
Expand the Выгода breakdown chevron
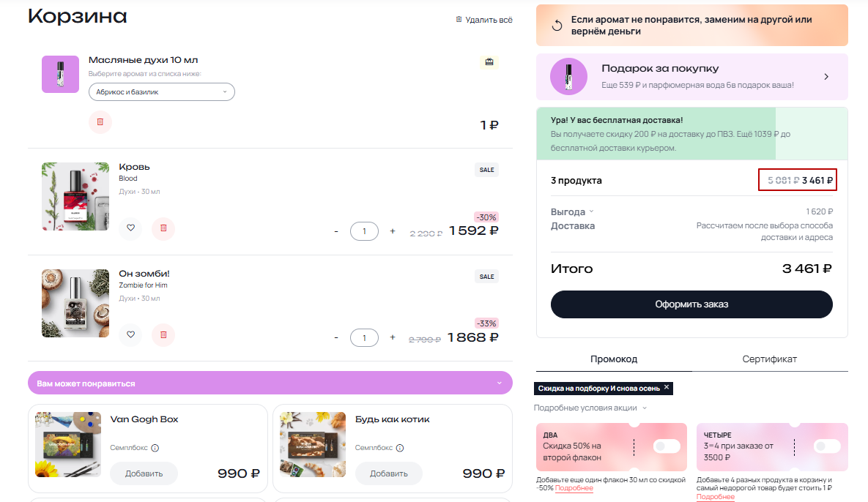click(592, 212)
